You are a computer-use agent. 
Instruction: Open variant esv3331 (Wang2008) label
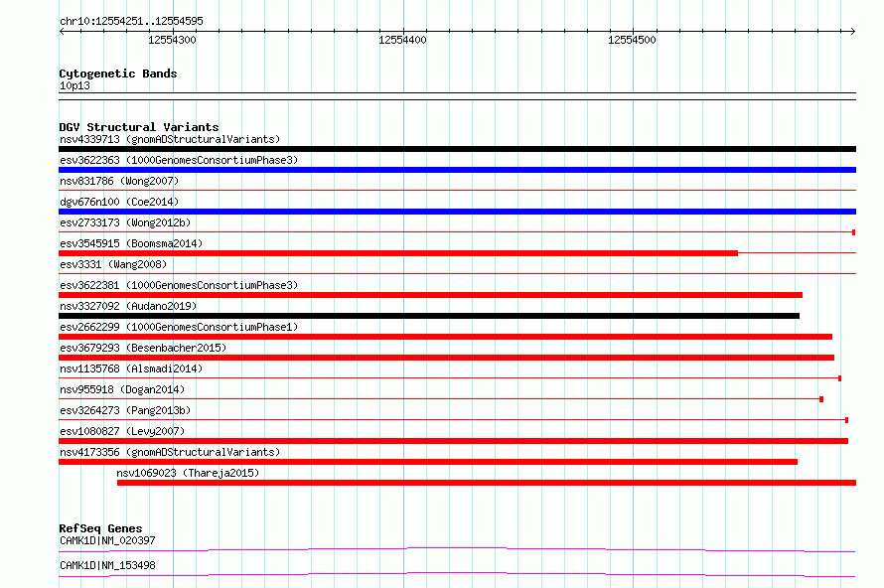[113, 264]
